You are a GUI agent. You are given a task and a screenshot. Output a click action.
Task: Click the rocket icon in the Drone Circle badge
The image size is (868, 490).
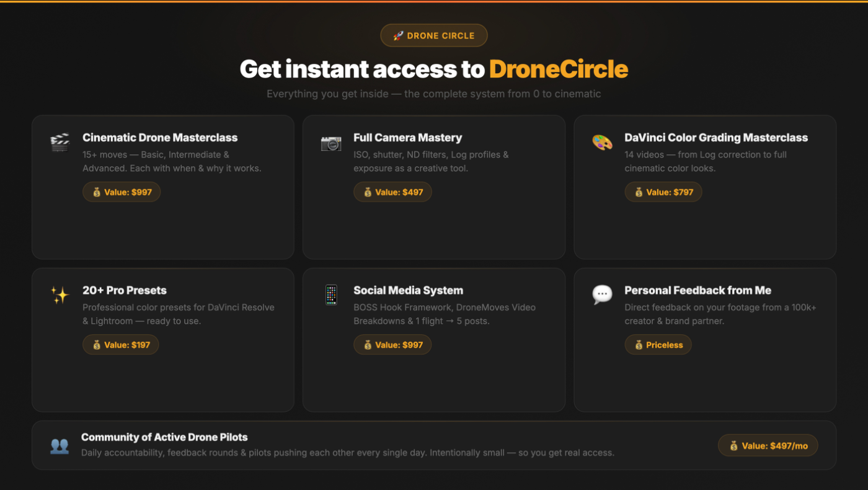pos(399,35)
